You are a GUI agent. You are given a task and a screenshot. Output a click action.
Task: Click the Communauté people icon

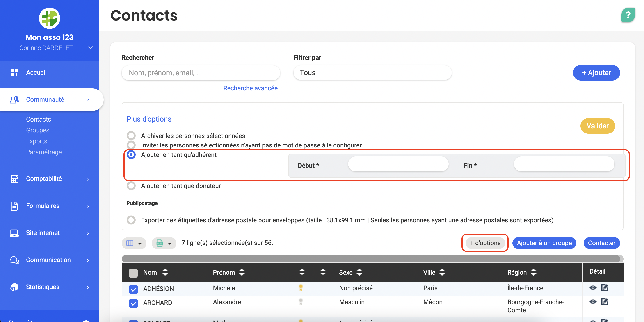pos(14,100)
